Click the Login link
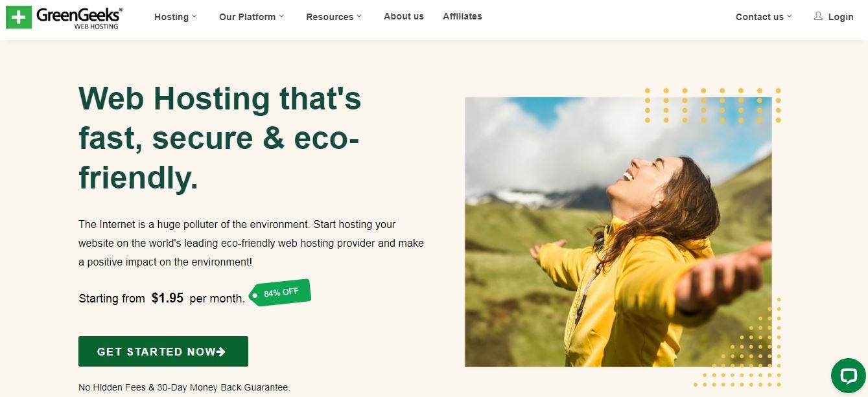The image size is (868, 397). click(x=841, y=17)
